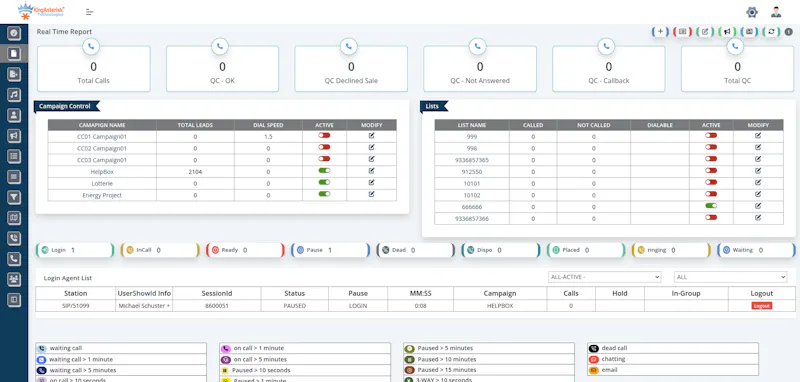Click the modify icon for list 999
The height and width of the screenshot is (382, 800).
click(x=758, y=136)
